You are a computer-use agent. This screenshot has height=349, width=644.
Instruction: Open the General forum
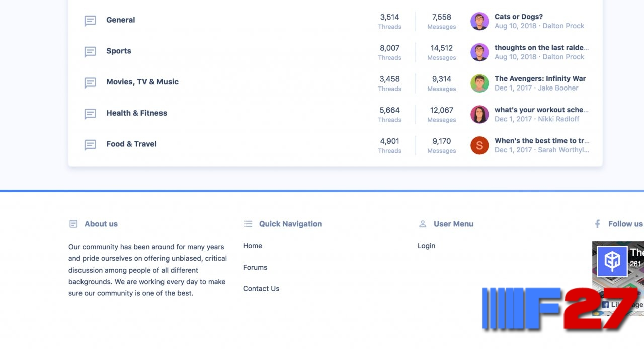[121, 20]
